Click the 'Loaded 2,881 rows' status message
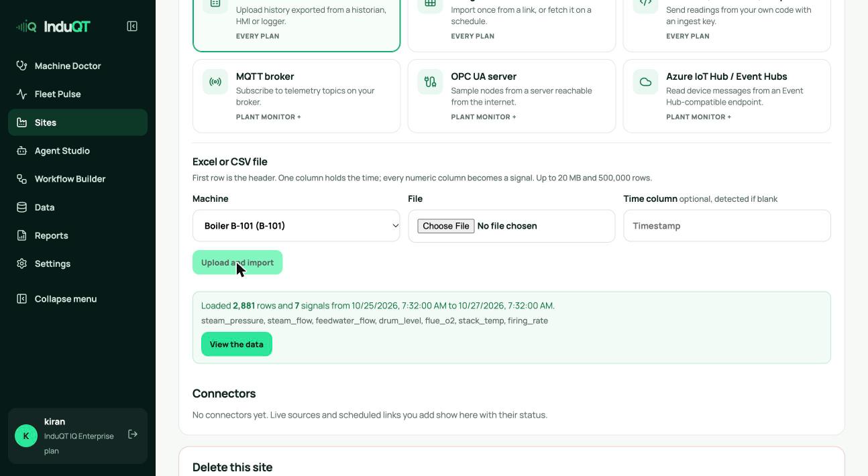868x476 pixels. coord(378,306)
